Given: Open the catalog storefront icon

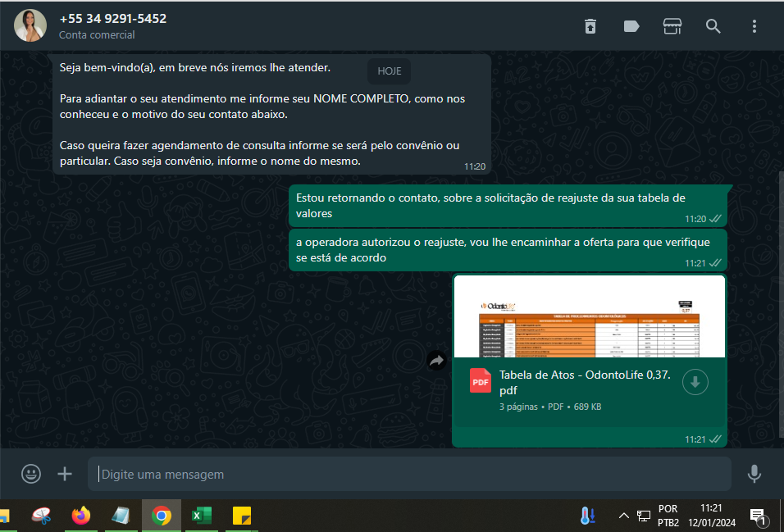Looking at the screenshot, I should tap(672, 26).
